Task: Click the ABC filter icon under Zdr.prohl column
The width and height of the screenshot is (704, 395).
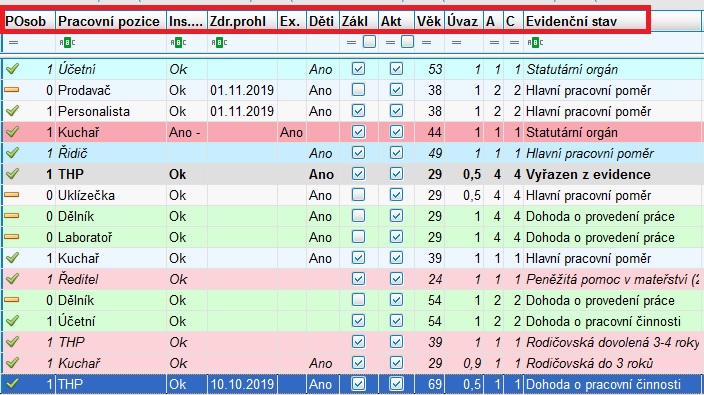Action: pyautogui.click(x=219, y=43)
